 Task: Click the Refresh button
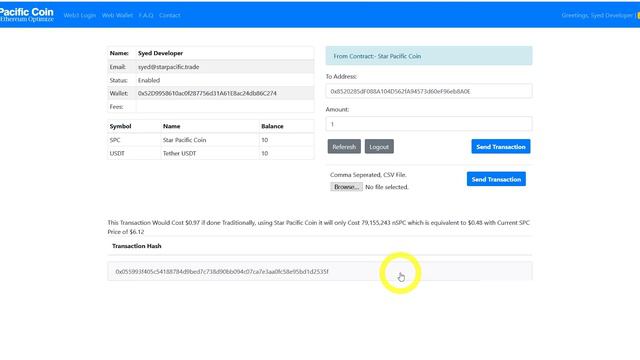pos(344,147)
